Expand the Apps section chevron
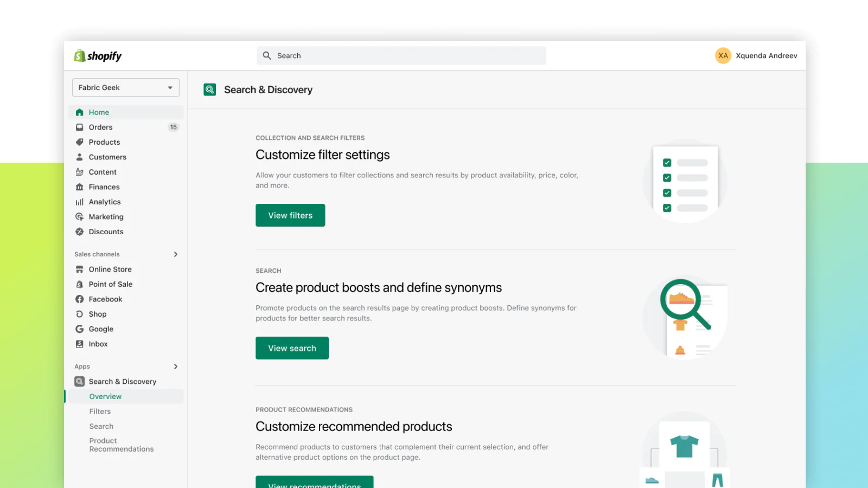Image resolution: width=868 pixels, height=488 pixels. (176, 367)
